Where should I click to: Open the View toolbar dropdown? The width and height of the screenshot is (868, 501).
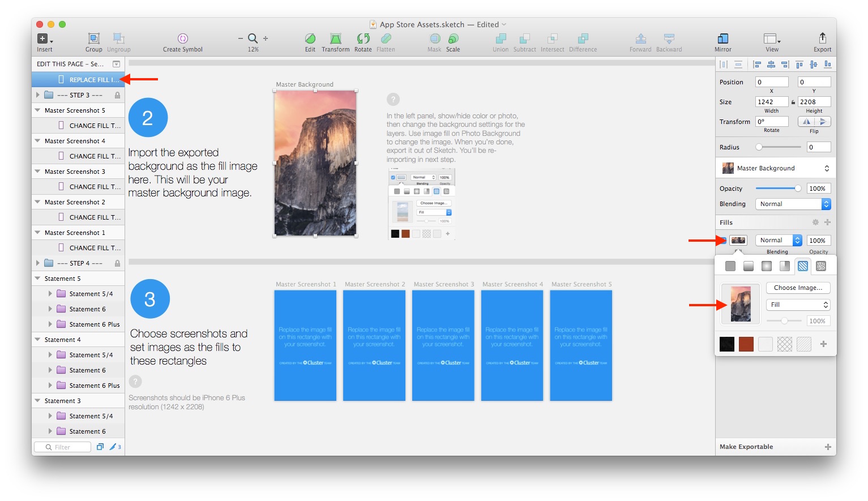coord(772,38)
